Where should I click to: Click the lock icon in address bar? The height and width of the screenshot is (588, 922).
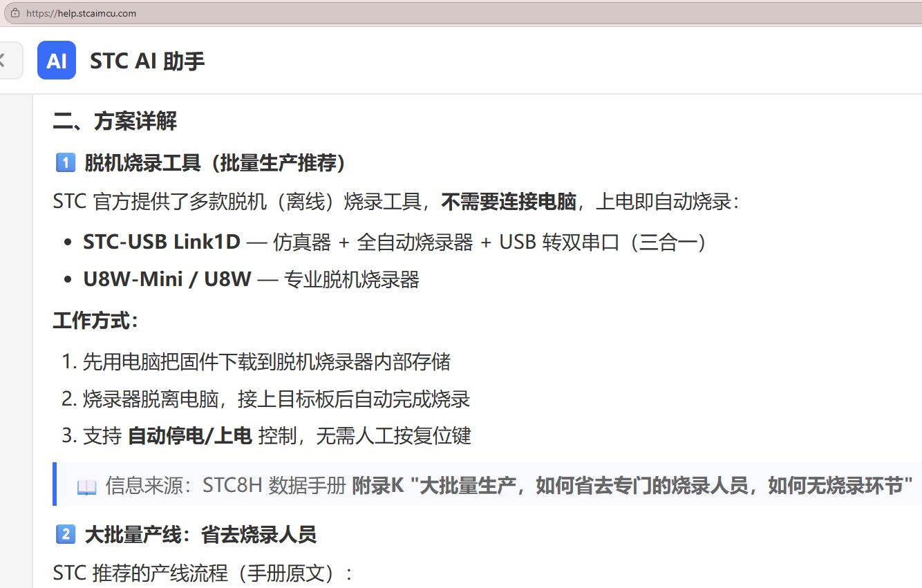pos(15,13)
